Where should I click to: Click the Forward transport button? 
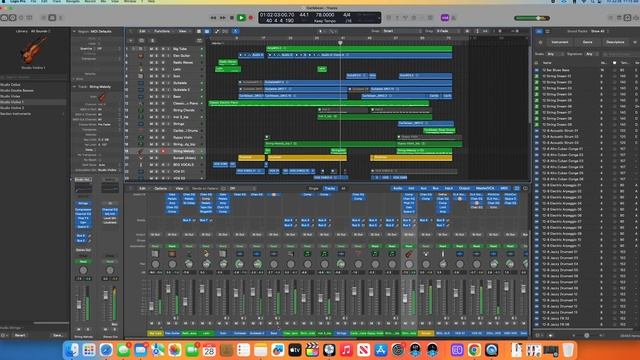point(222,18)
